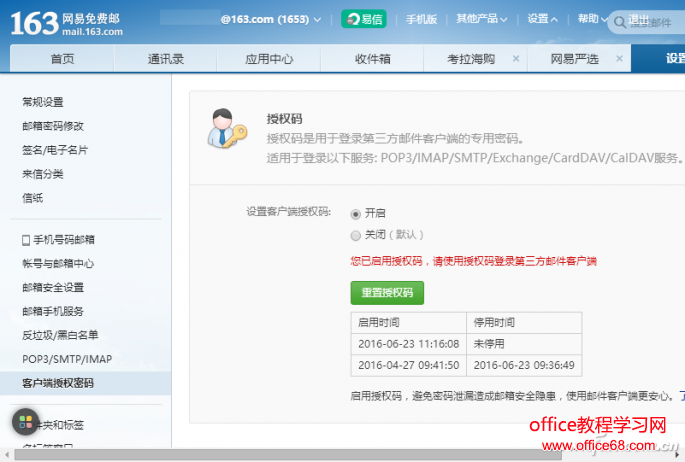The height and width of the screenshot is (462, 685).
Task: Open 常规设置 in sidebar
Action: (42, 102)
